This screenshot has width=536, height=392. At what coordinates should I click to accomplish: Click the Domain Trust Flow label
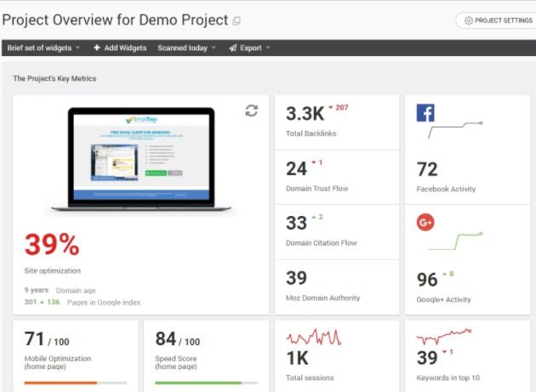click(x=316, y=188)
